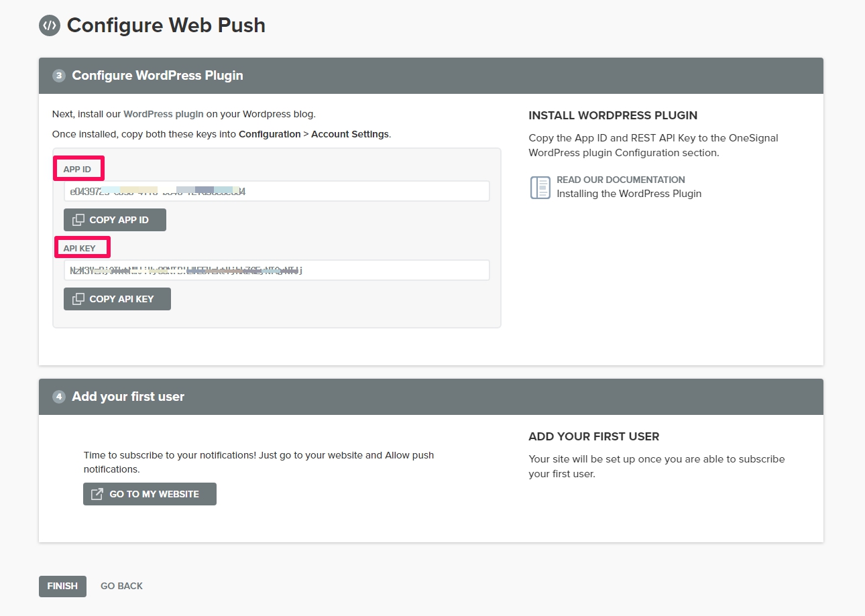Click the Configure Web Push page title
The width and height of the screenshot is (865, 616).
coord(166,25)
